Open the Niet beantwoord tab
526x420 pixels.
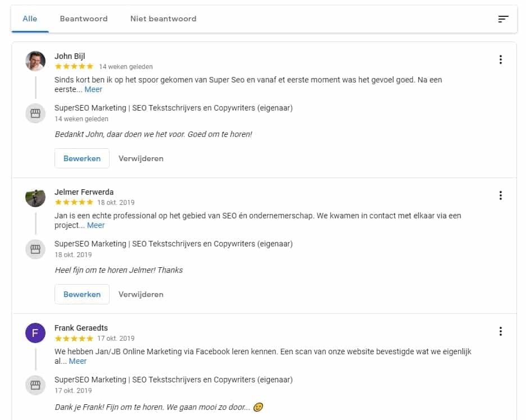tap(163, 19)
